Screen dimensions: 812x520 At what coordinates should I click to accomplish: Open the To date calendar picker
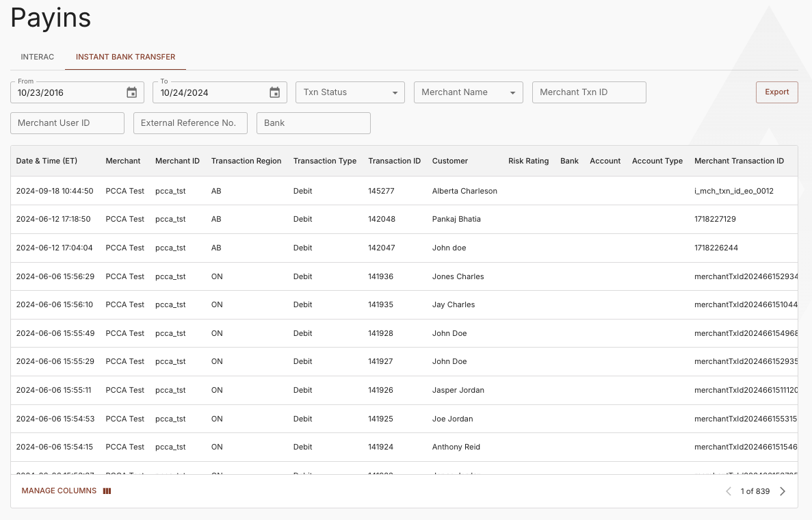pos(274,92)
